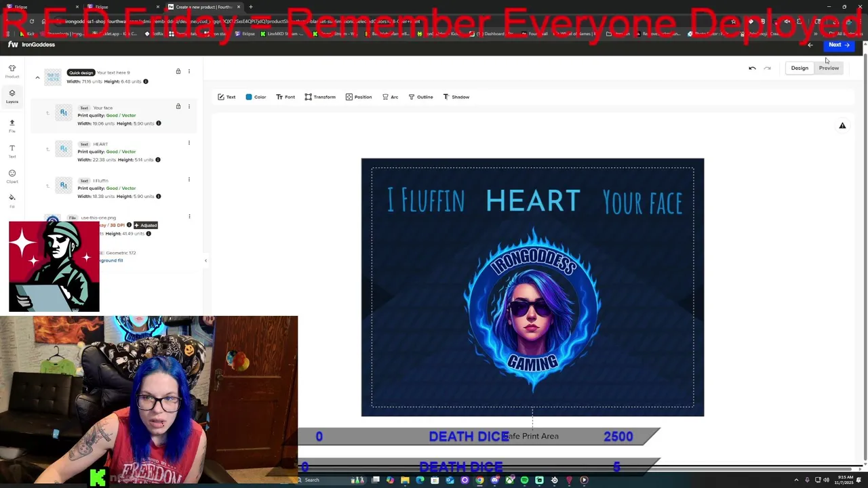Open three-dot menu for Quick design group
The width and height of the screenshot is (868, 488).
tap(189, 71)
